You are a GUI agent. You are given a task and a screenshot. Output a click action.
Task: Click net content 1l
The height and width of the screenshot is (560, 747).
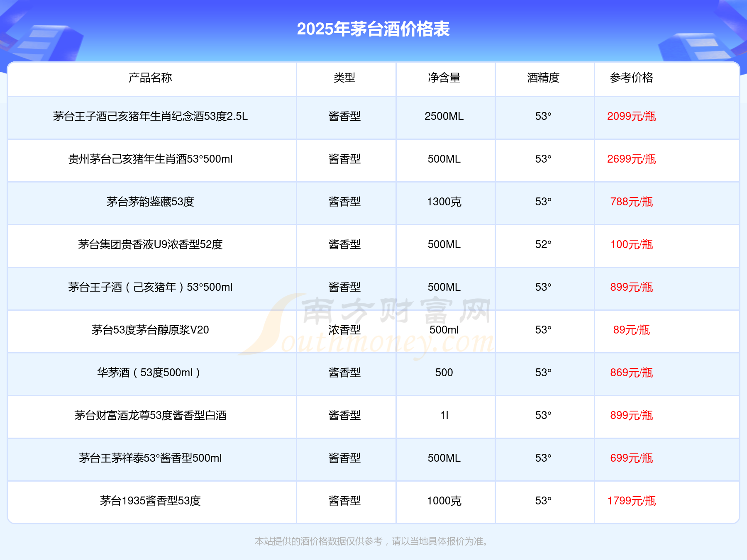pos(444,415)
